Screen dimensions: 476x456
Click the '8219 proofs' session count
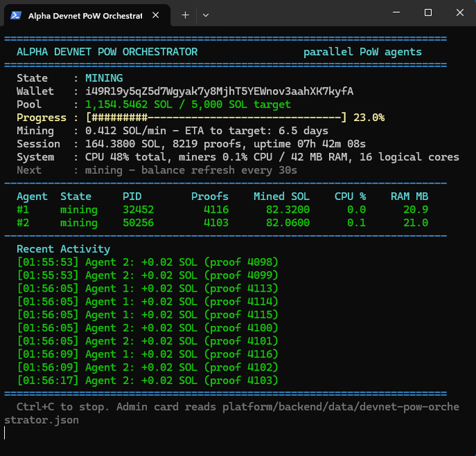(x=206, y=144)
